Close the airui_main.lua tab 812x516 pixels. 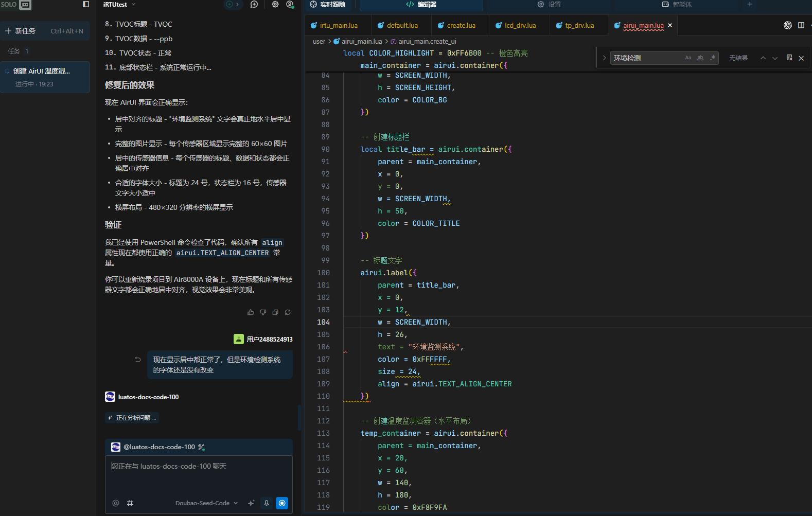(x=670, y=25)
